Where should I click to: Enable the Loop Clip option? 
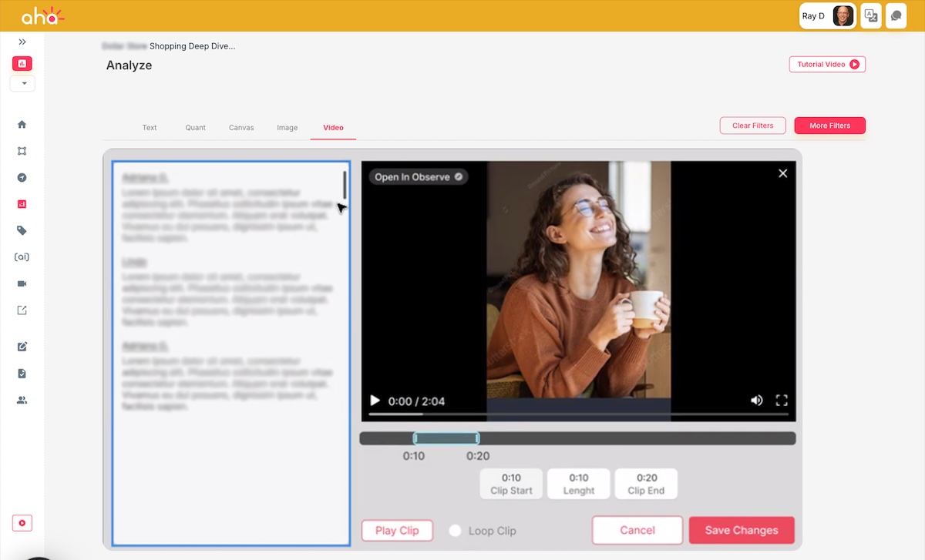pyautogui.click(x=456, y=531)
